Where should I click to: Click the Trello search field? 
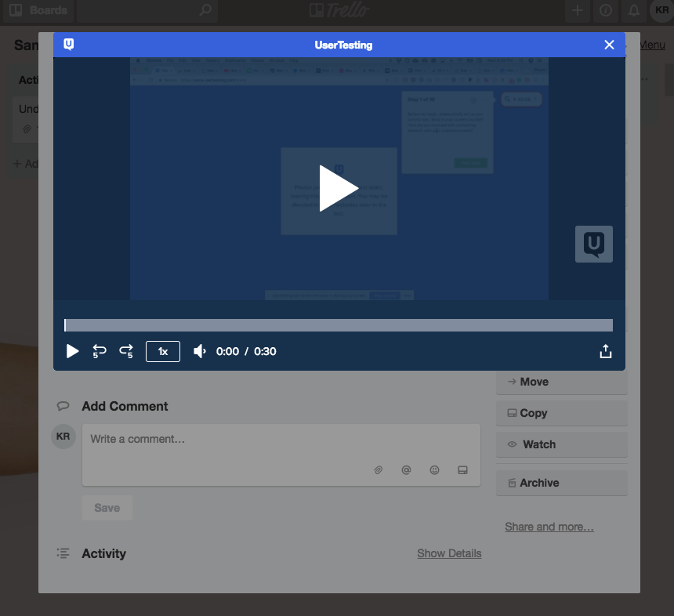pos(147,10)
